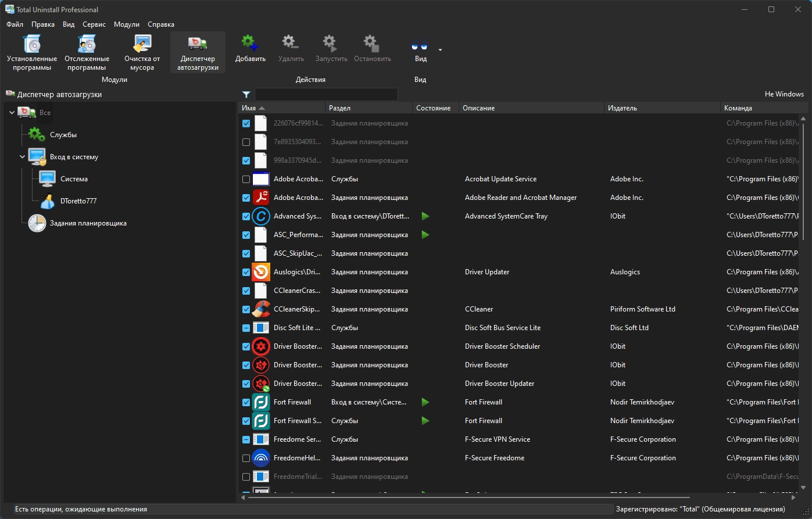Click the Fort Firewall login entry icon
Viewport: 812px width, 519px height.
coord(261,402)
